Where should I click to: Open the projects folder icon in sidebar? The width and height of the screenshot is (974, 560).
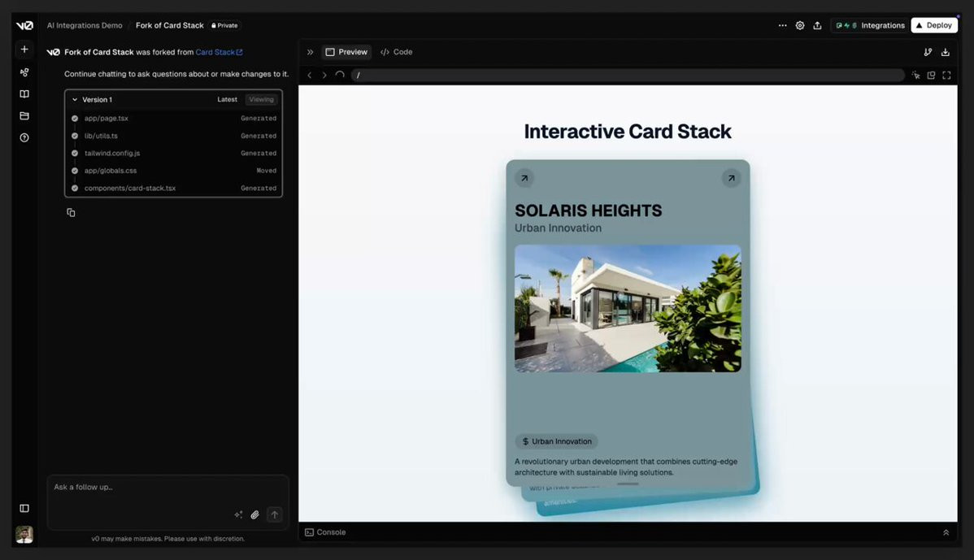(x=24, y=116)
